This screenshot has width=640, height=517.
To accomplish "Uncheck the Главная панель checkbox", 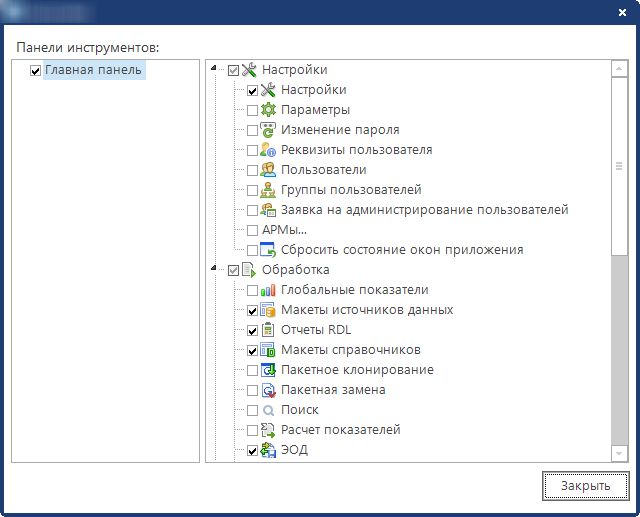I will point(36,70).
